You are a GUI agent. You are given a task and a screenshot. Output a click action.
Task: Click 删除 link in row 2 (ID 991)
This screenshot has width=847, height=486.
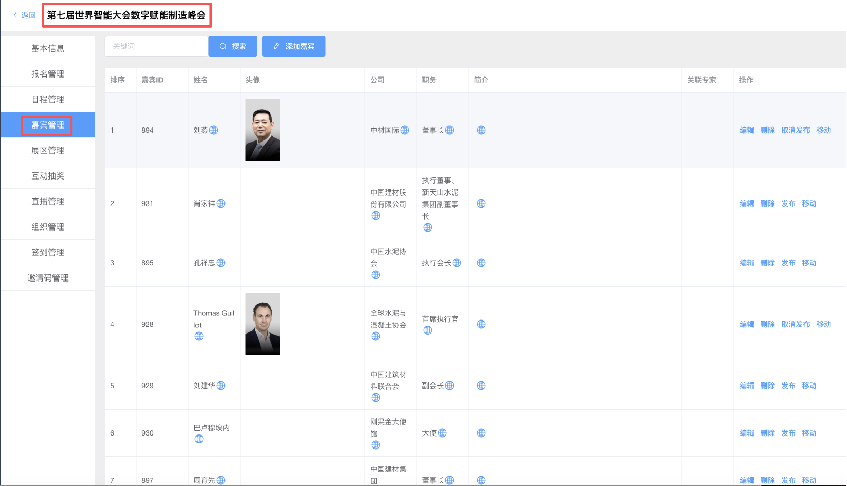(767, 203)
